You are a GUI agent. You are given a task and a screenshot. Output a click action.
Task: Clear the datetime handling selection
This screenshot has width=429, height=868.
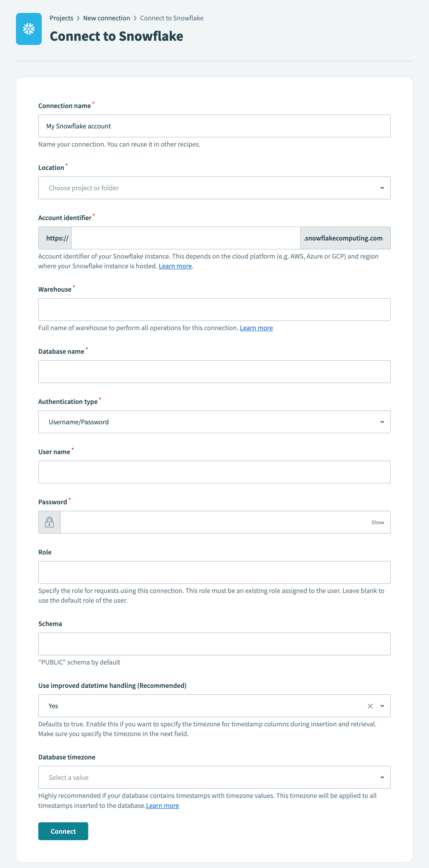point(370,706)
